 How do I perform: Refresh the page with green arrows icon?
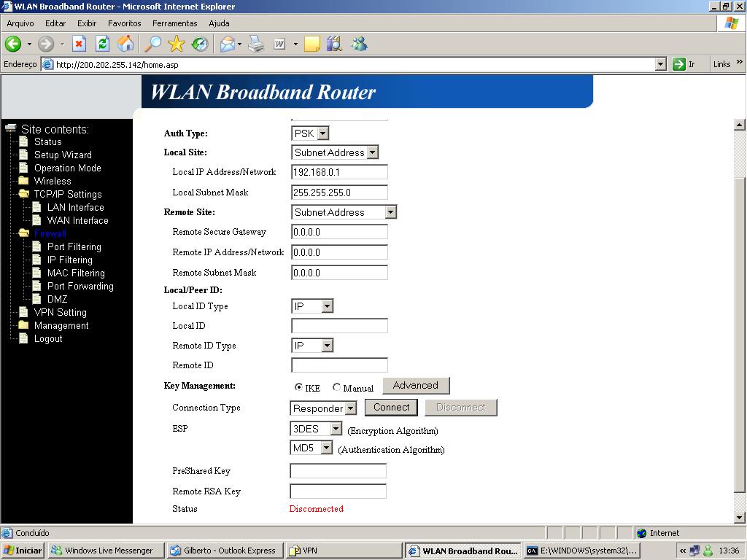(102, 44)
